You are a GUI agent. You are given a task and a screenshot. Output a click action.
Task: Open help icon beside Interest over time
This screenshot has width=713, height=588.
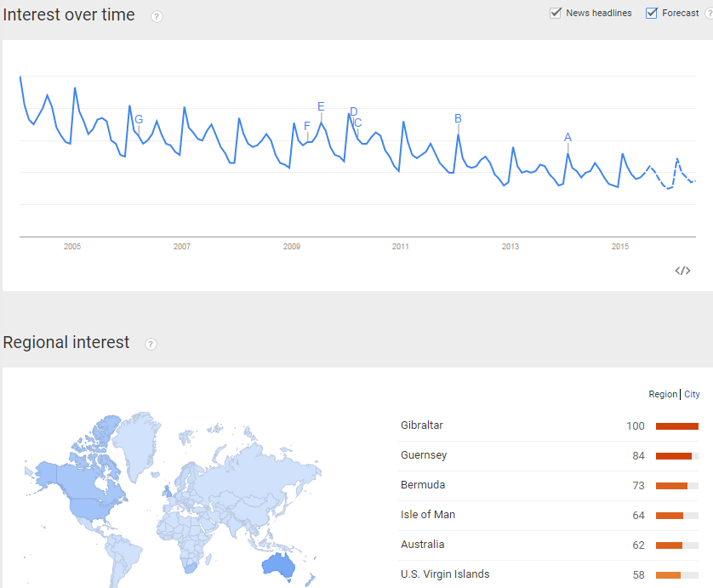click(x=157, y=17)
